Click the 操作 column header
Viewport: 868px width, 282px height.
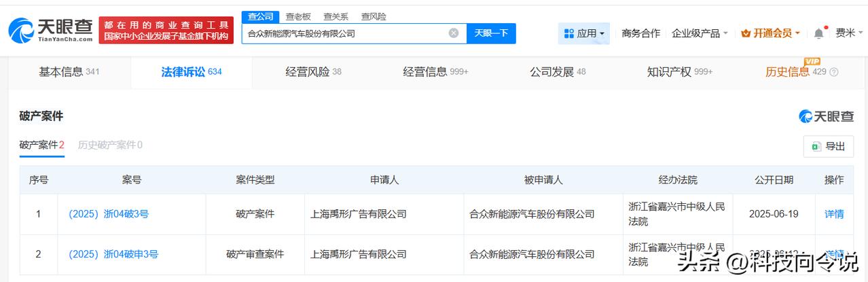click(x=834, y=180)
